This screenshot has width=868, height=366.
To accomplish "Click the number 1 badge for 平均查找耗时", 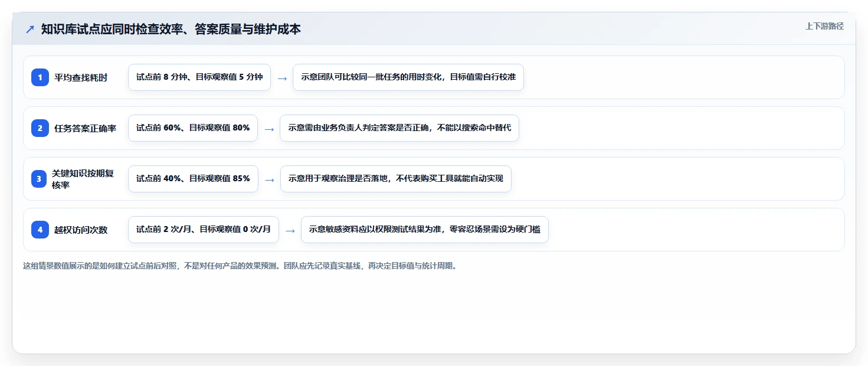I will pyautogui.click(x=40, y=77).
